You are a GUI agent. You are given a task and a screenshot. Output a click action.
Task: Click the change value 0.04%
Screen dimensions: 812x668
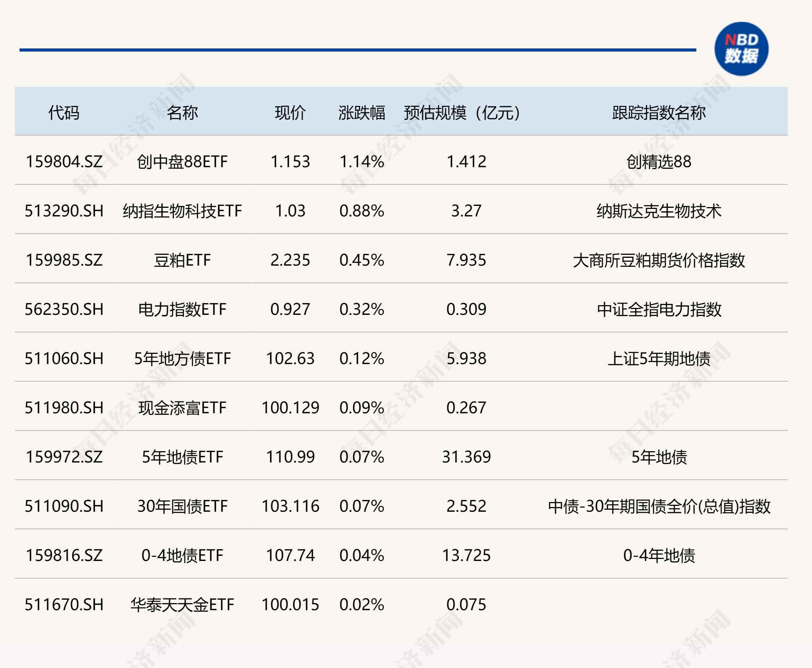(362, 555)
